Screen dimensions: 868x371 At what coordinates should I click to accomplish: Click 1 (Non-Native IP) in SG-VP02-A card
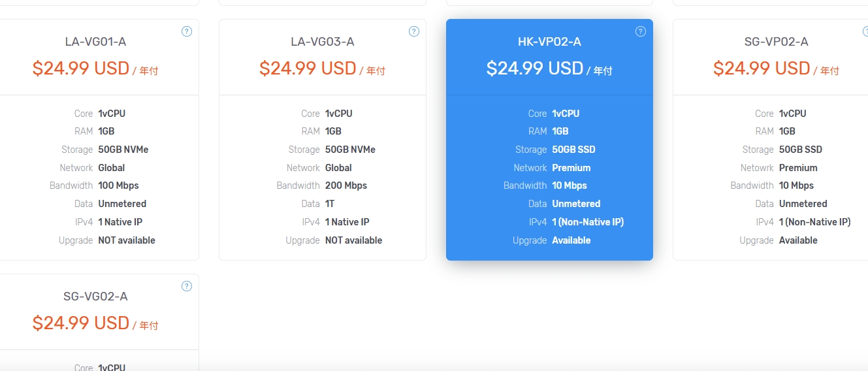pos(815,222)
